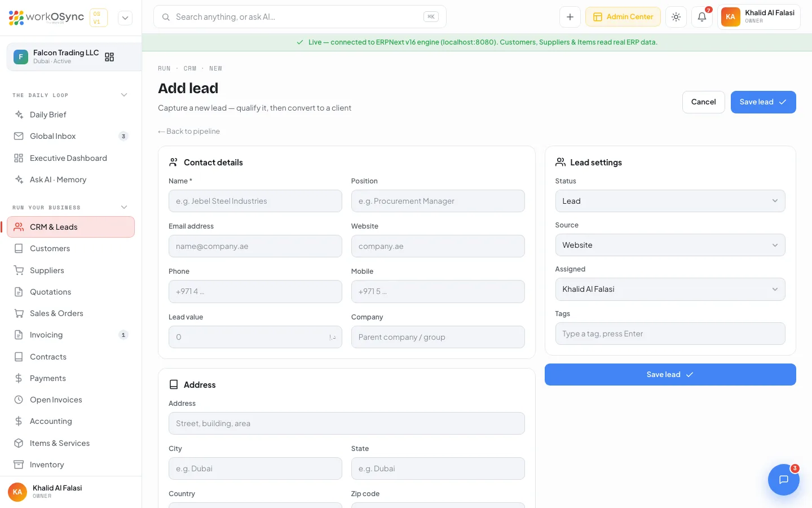
Task: Focus the Name input field
Action: pyautogui.click(x=255, y=201)
